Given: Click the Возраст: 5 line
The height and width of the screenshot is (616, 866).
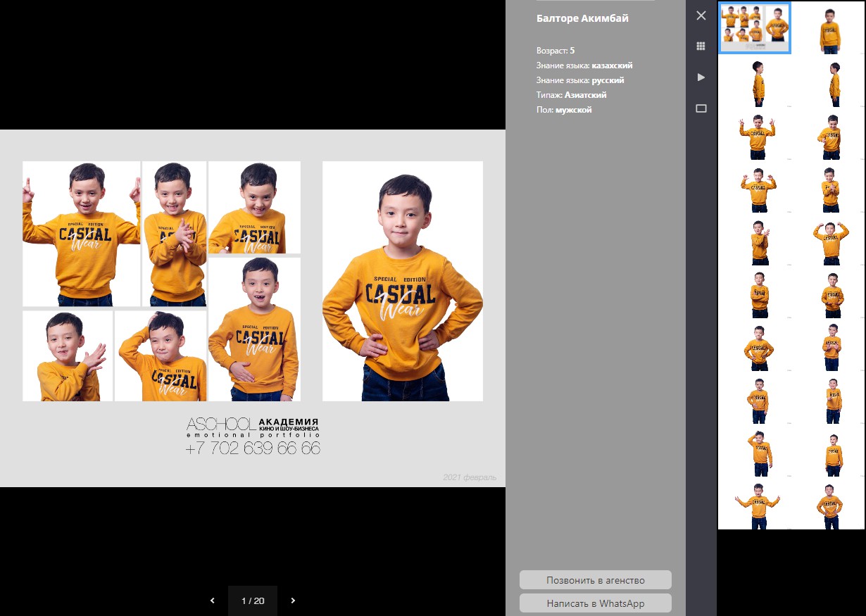Looking at the screenshot, I should [556, 51].
